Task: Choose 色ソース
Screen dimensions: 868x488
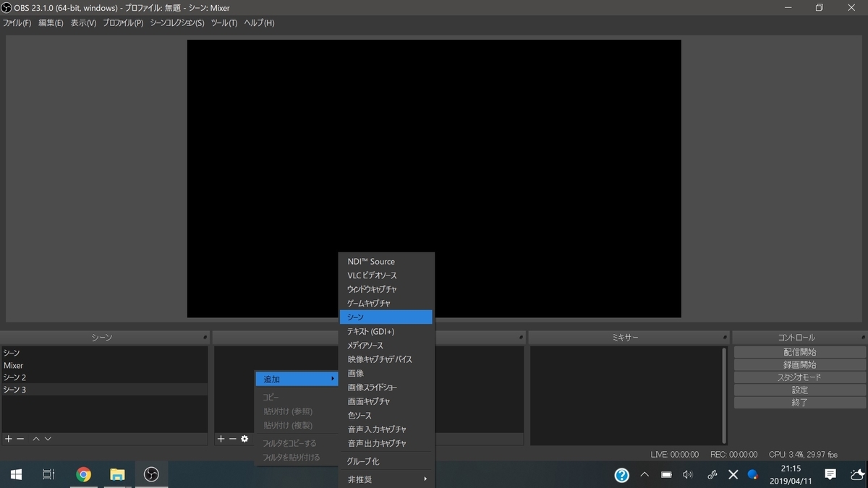Action: pos(386,415)
